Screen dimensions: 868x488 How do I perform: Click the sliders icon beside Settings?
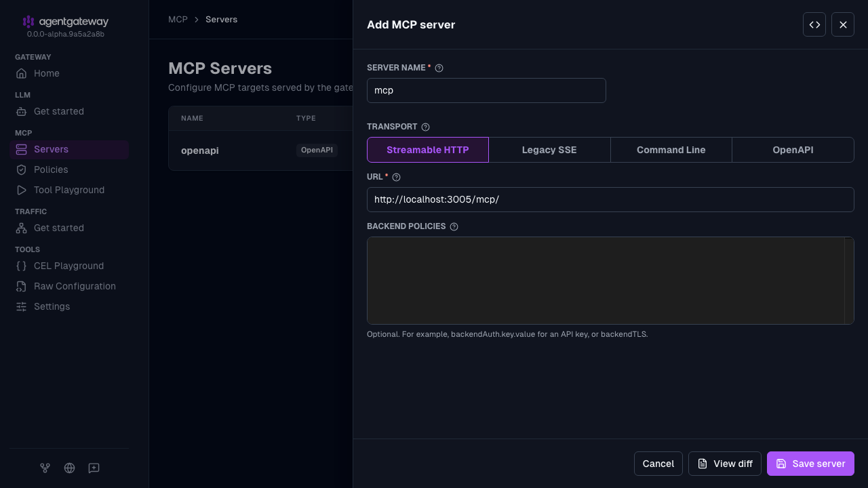point(21,306)
